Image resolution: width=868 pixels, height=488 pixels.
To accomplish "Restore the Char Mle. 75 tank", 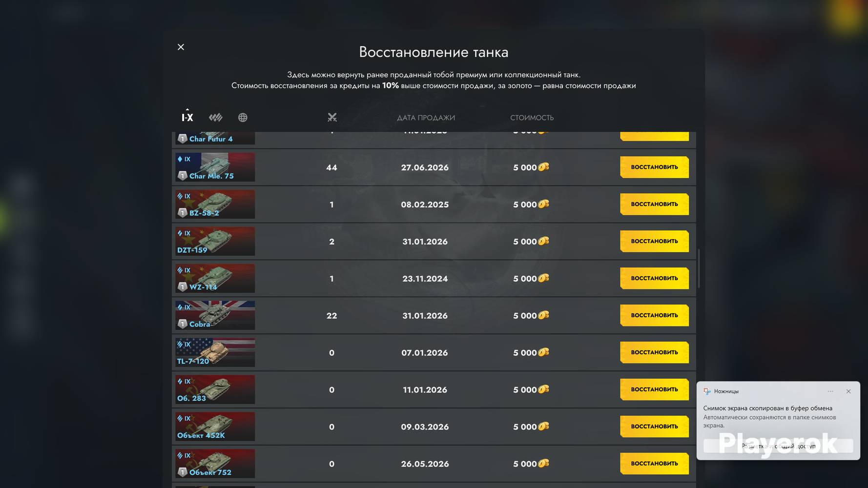I will (654, 167).
